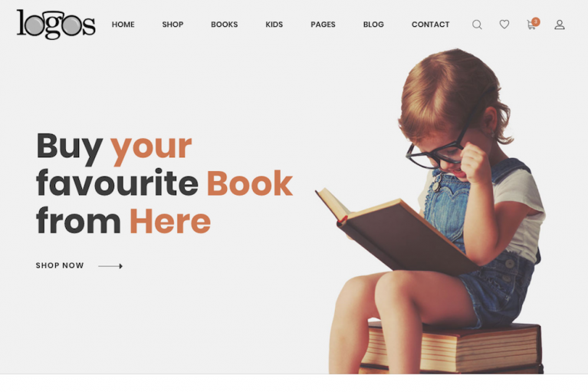The image size is (588, 392).
Task: Click the logos site logo
Action: click(x=56, y=25)
